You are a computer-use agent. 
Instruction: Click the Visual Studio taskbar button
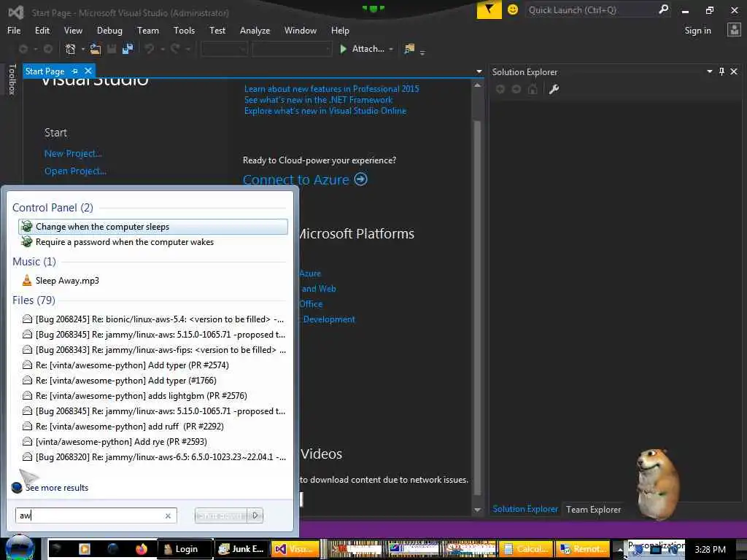coord(295,549)
